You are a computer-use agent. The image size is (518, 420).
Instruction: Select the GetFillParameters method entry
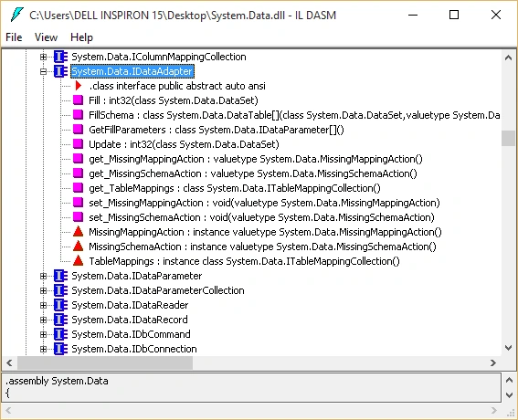[x=217, y=130]
